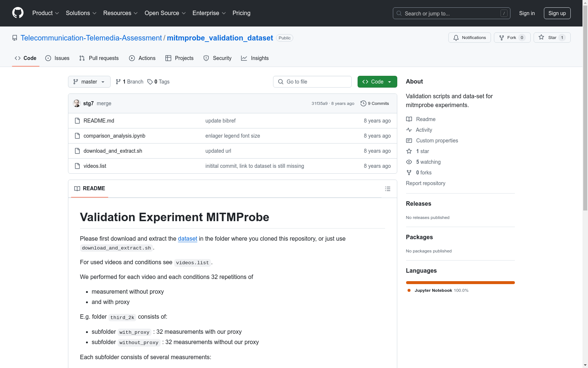Open the Open Source dropdown

165,13
